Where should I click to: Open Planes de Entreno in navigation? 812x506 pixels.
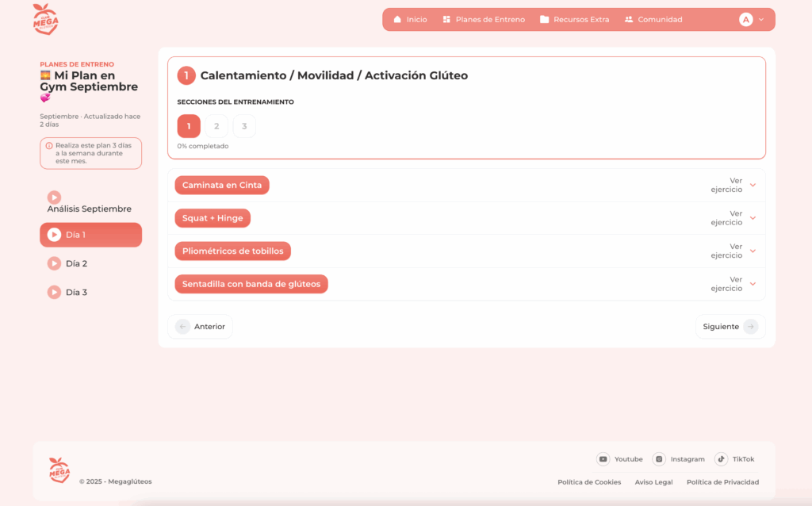point(484,20)
